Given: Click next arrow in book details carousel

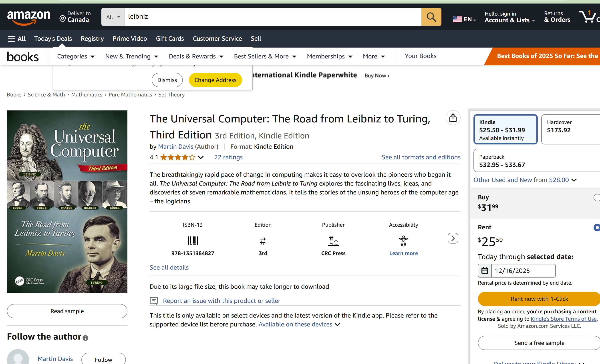Looking at the screenshot, I should point(453,238).
